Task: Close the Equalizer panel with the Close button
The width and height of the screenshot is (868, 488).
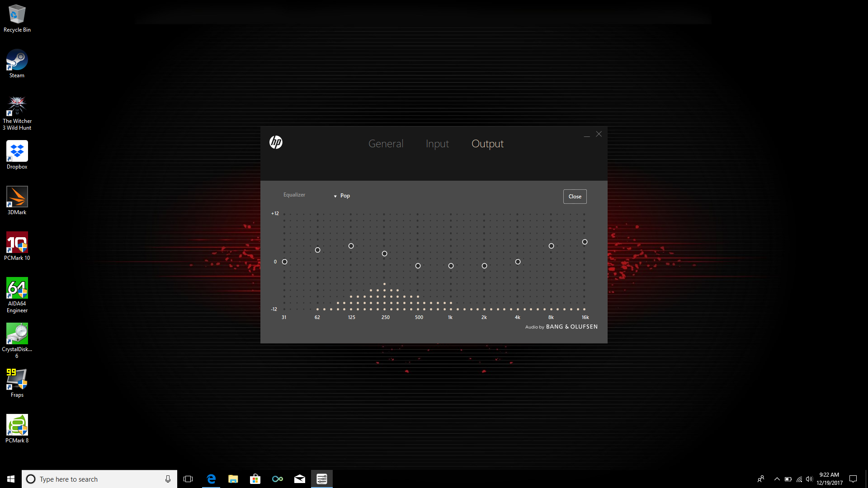Action: [x=575, y=196]
